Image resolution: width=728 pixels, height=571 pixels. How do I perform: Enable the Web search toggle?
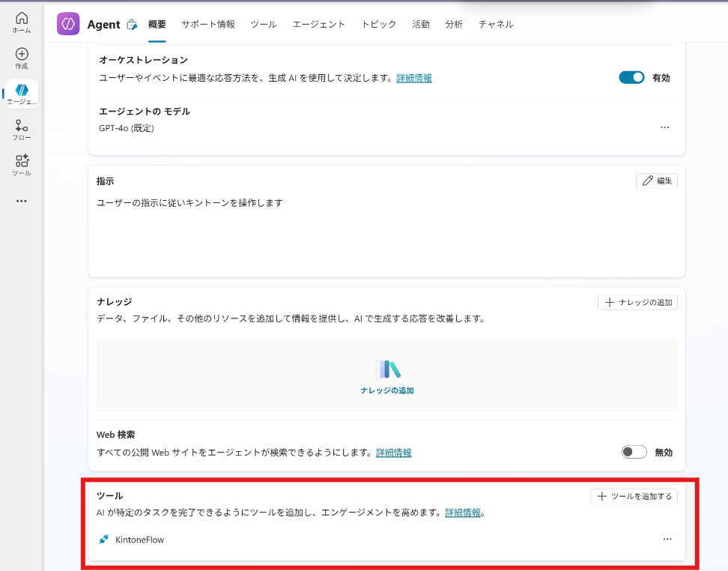click(x=634, y=452)
